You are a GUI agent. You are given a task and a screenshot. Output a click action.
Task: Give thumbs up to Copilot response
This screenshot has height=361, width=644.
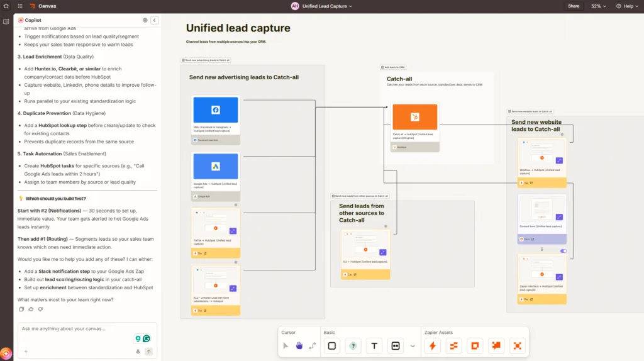tap(31, 309)
